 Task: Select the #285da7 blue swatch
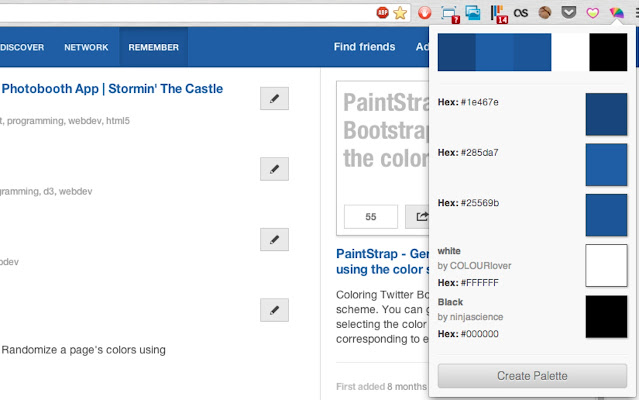[x=606, y=165]
